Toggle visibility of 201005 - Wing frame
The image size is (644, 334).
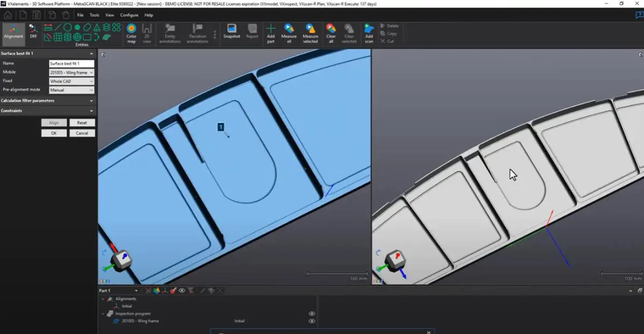point(311,321)
